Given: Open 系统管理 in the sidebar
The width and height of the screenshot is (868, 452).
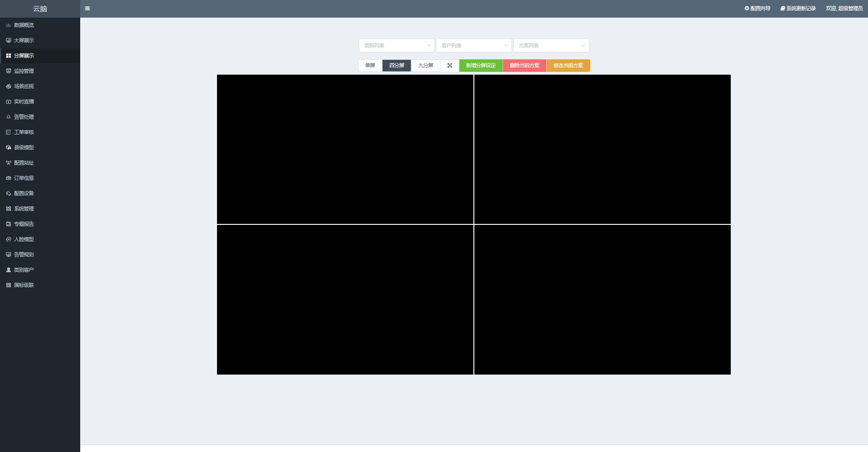Looking at the screenshot, I should coord(40,209).
